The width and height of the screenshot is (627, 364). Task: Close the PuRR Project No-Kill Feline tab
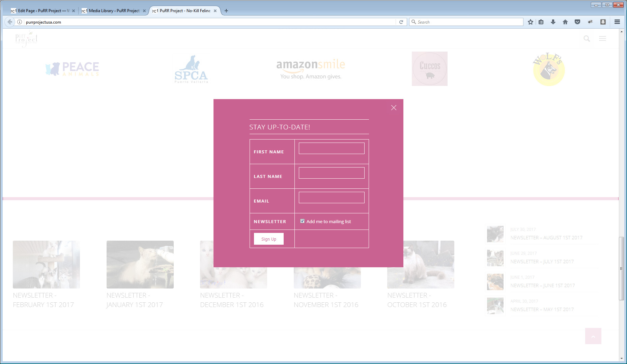point(215,11)
